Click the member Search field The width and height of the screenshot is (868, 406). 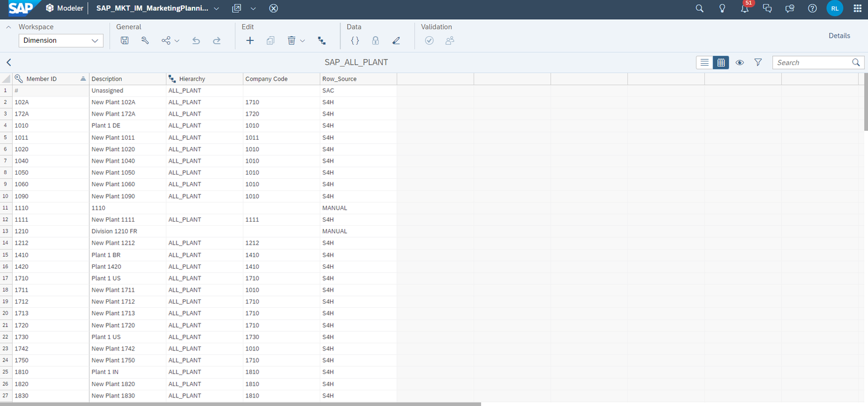click(812, 63)
